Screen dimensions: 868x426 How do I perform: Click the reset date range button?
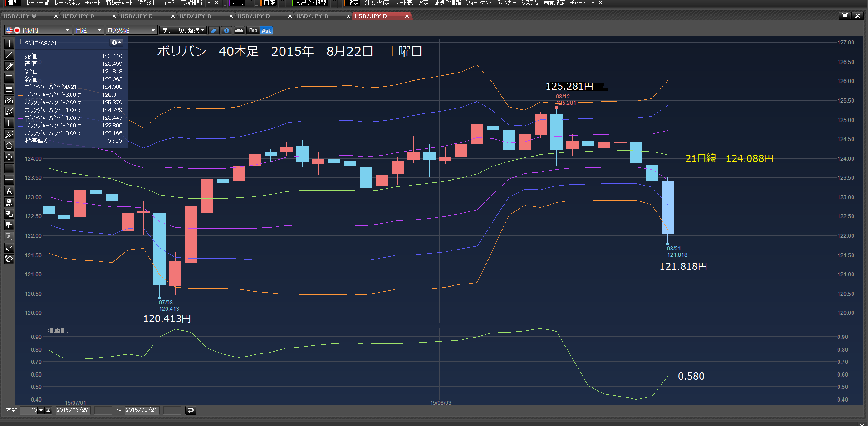[191, 410]
